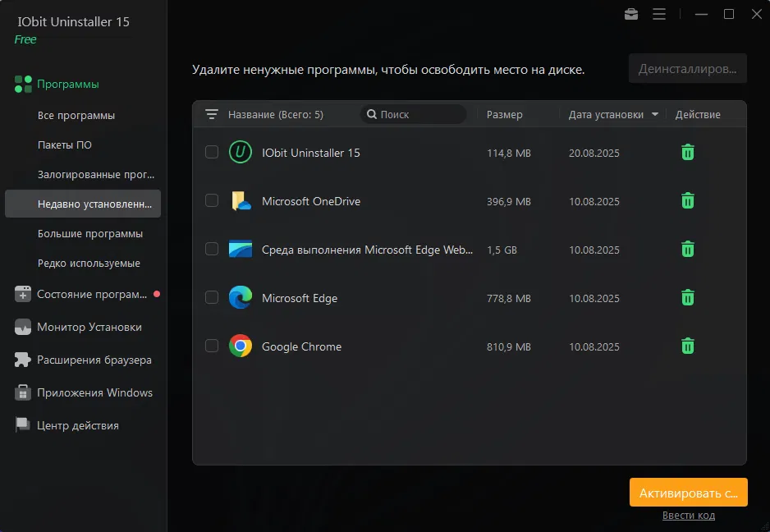This screenshot has width=770, height=532.
Task: Click the Поиск search field
Action: [x=419, y=115]
